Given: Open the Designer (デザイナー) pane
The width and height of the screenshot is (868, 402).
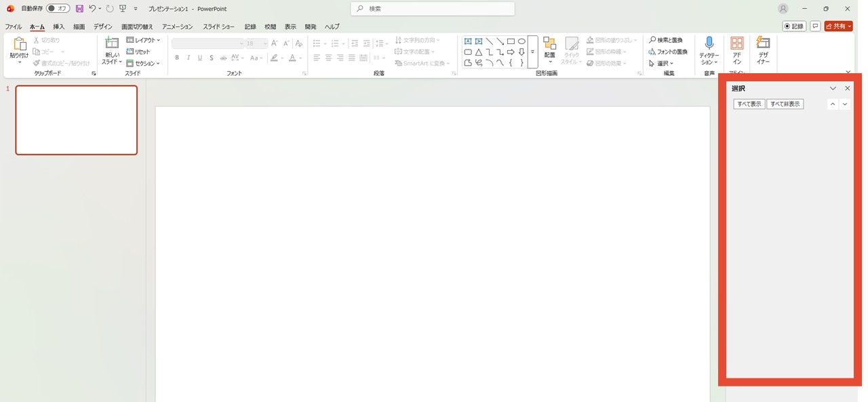Looking at the screenshot, I should coord(763,50).
